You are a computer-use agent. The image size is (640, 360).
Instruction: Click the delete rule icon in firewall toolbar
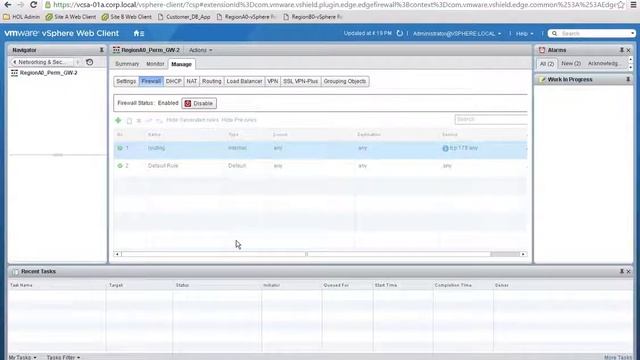[x=139, y=120]
